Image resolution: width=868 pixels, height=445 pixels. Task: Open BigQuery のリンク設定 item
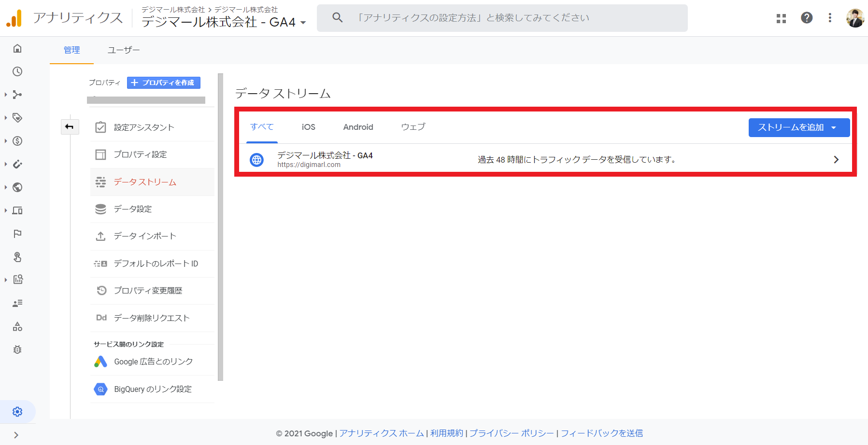pos(152,389)
